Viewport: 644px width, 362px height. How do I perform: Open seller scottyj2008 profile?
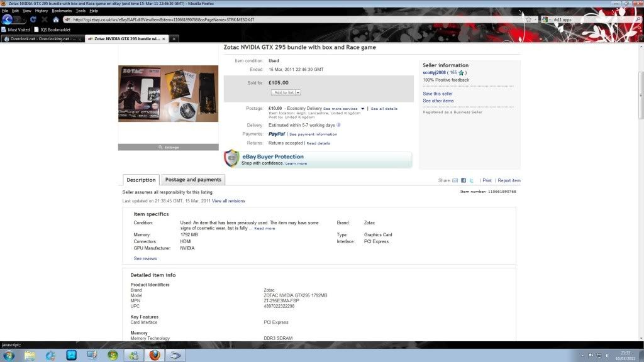click(434, 73)
